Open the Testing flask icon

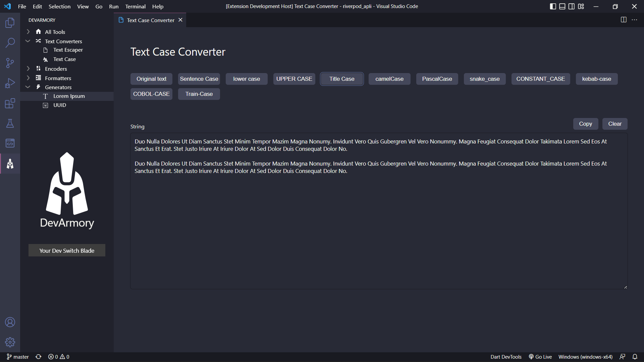(10, 123)
